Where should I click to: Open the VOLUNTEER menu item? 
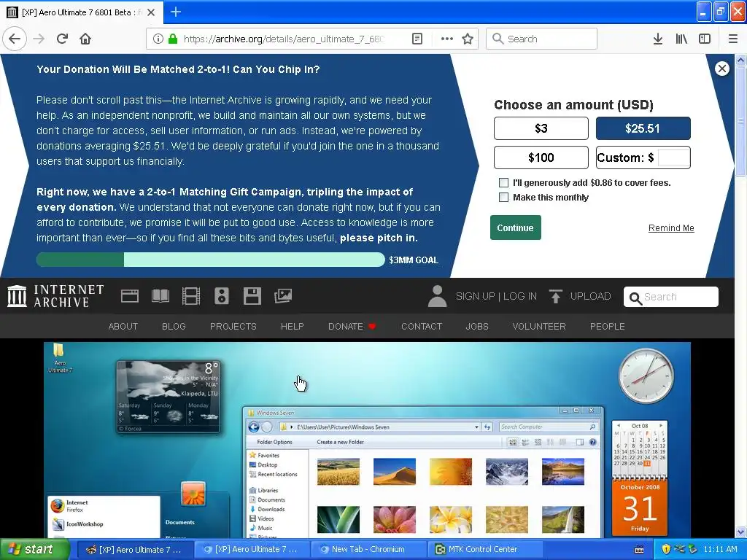(x=539, y=326)
